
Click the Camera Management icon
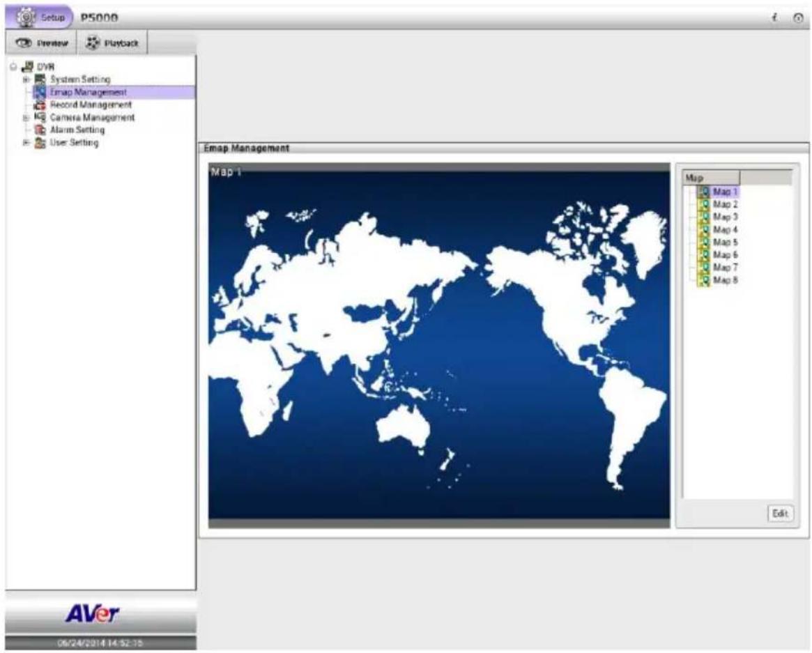tap(40, 118)
